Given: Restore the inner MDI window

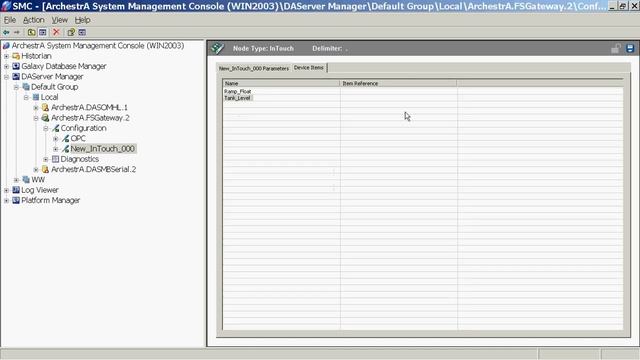Looking at the screenshot, I should pos(623,6).
